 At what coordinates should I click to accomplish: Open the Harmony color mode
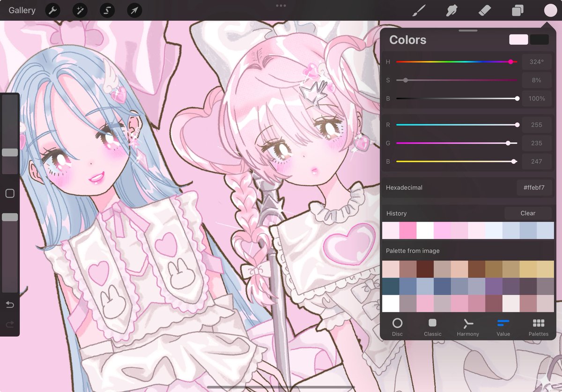click(468, 326)
